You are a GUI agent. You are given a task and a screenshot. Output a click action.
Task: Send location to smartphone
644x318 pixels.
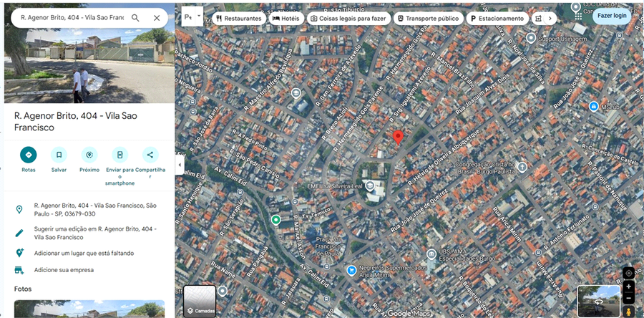tap(119, 154)
